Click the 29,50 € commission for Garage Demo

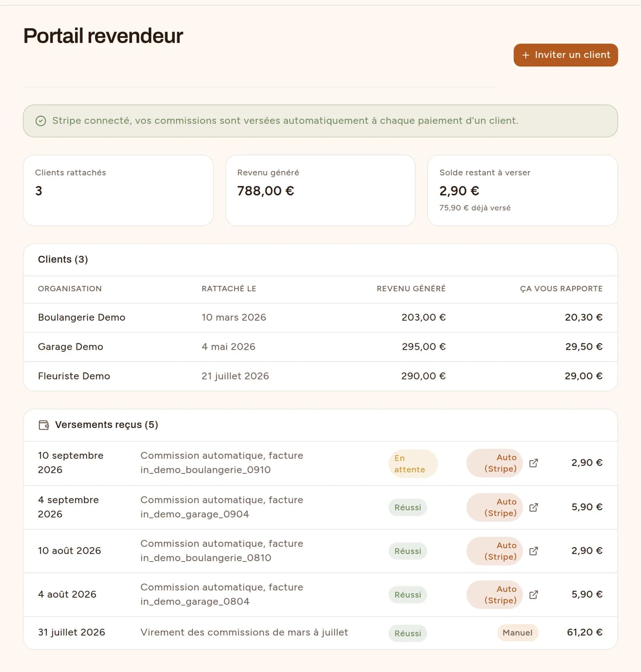click(x=584, y=347)
